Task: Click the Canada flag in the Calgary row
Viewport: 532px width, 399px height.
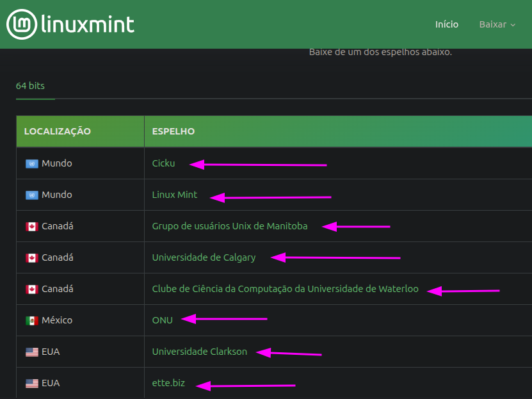Action: click(31, 258)
